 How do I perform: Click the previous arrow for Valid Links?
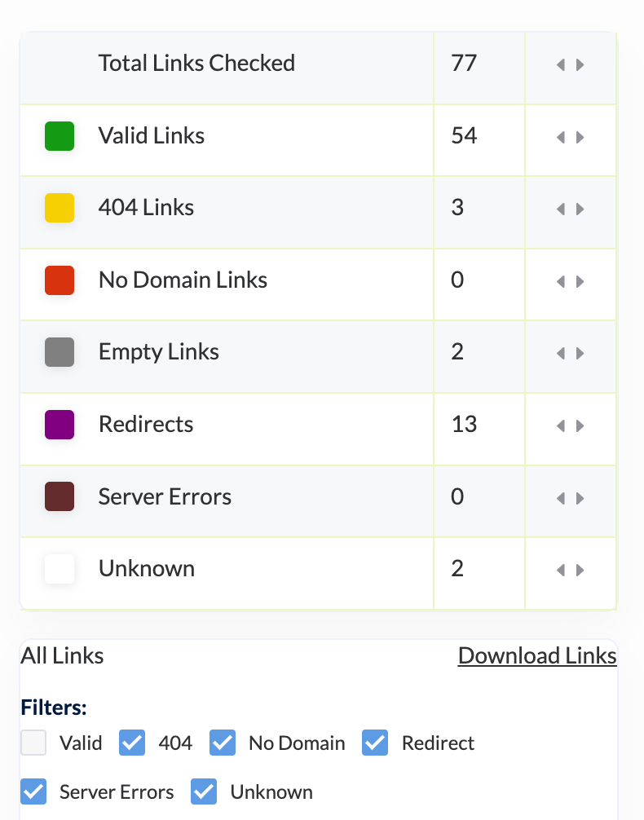point(561,138)
